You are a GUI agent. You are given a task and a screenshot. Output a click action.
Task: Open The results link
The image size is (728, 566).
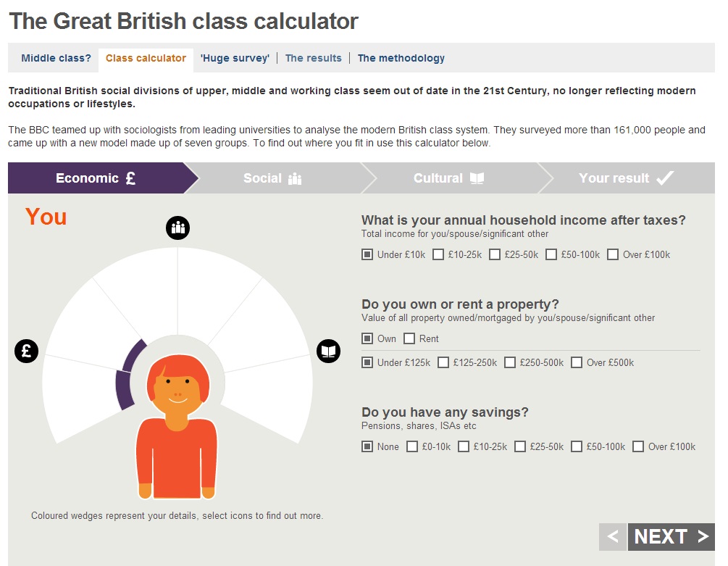tap(313, 58)
